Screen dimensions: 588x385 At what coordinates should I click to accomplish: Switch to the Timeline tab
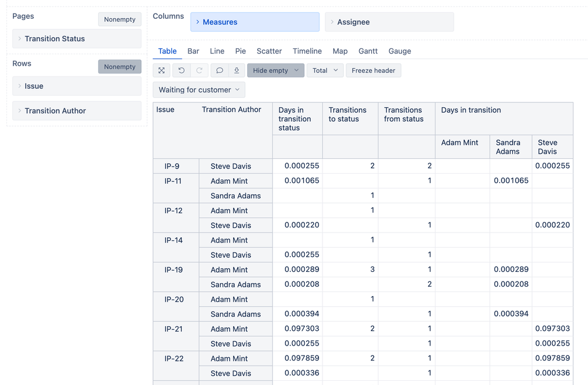[x=307, y=51]
